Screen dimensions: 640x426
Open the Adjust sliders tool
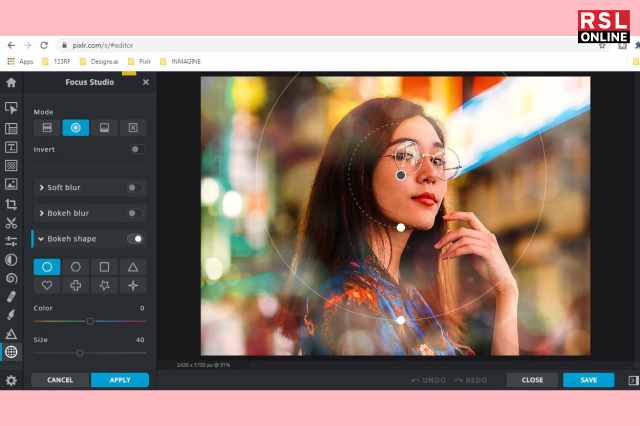(11, 241)
